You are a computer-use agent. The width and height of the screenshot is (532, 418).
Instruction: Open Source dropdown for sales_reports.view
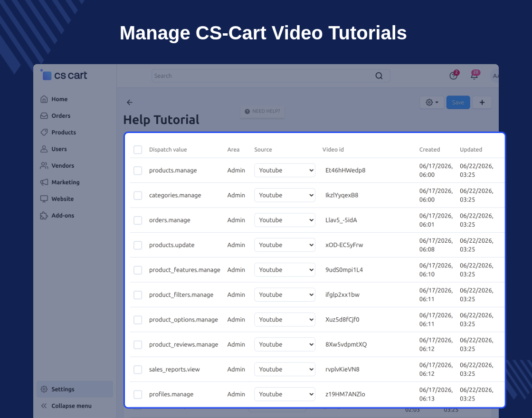point(285,369)
